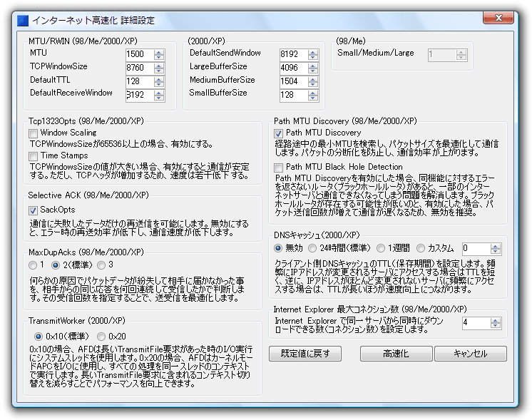The height and width of the screenshot is (420, 532).
Task: Decrease SmallBufferSize with down arrow
Action: pyautogui.click(x=313, y=98)
